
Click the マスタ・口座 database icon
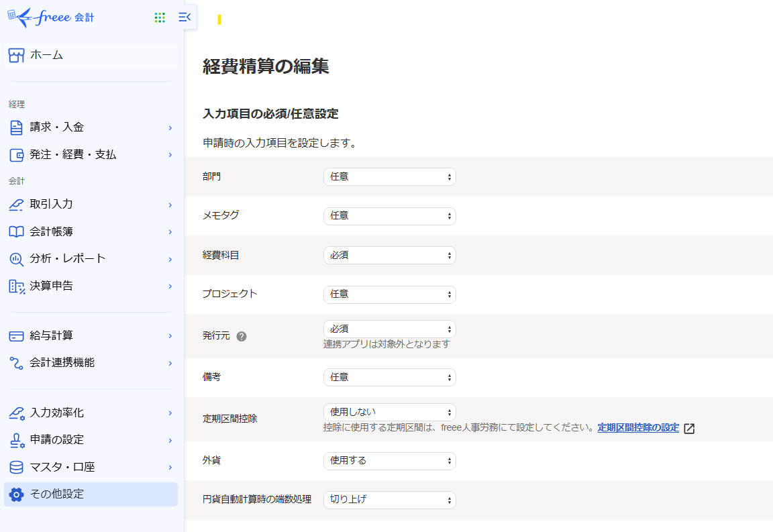click(x=17, y=467)
